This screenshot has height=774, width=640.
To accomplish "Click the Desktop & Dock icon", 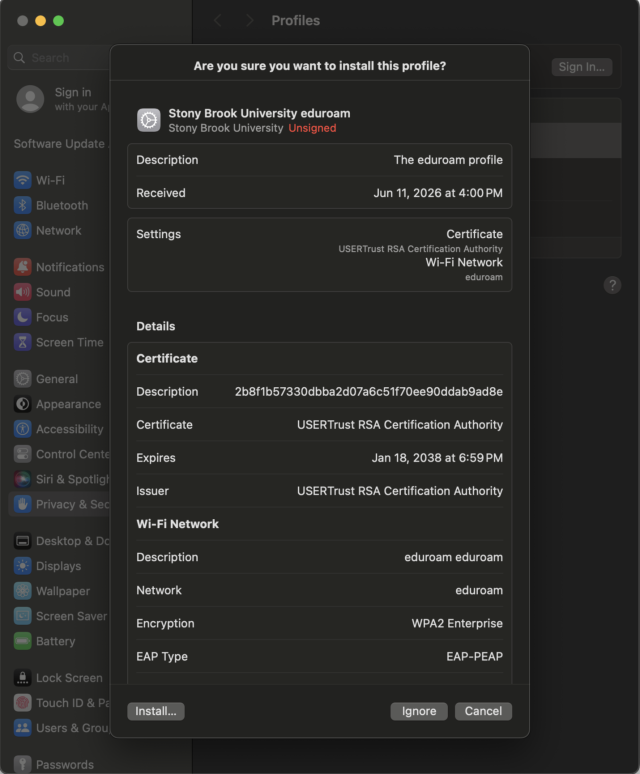I will click(x=22, y=541).
